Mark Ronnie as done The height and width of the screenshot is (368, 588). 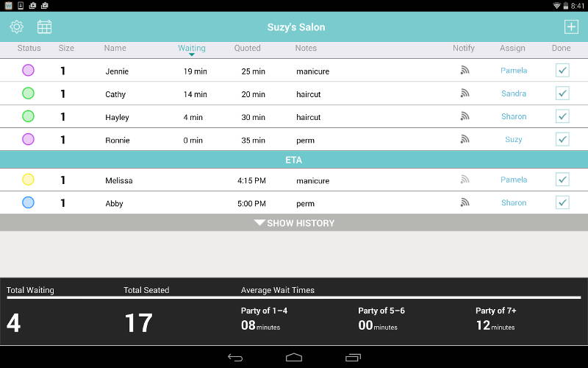[562, 139]
